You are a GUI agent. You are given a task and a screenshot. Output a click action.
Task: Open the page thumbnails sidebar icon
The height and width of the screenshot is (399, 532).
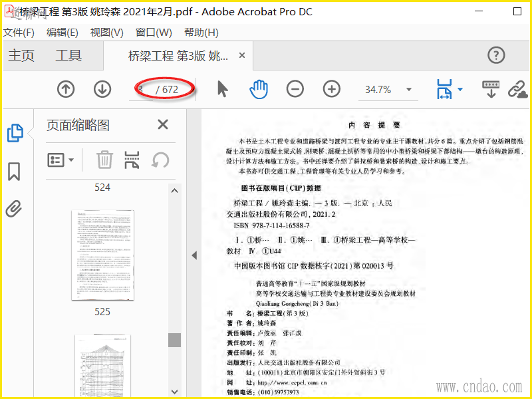(x=15, y=132)
